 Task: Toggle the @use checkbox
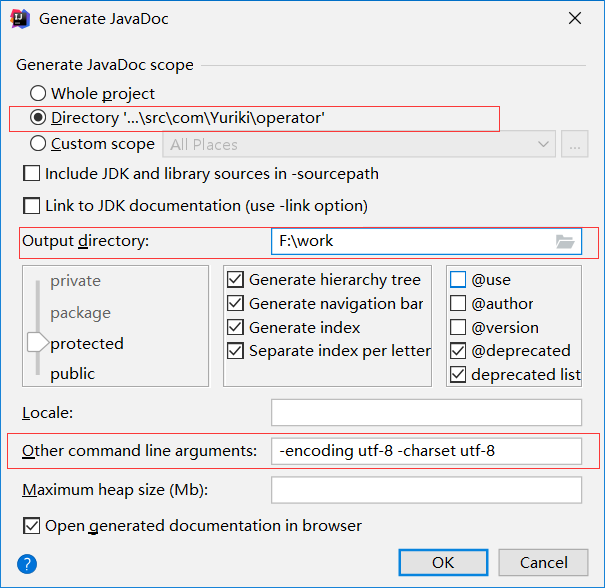tap(458, 280)
